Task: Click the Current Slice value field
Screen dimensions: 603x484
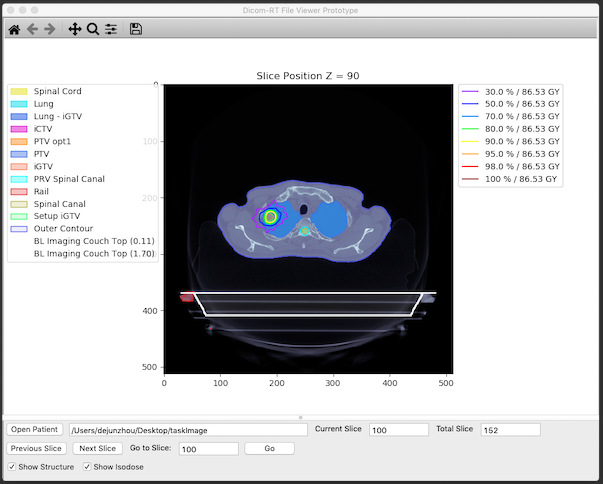Action: 398,430
